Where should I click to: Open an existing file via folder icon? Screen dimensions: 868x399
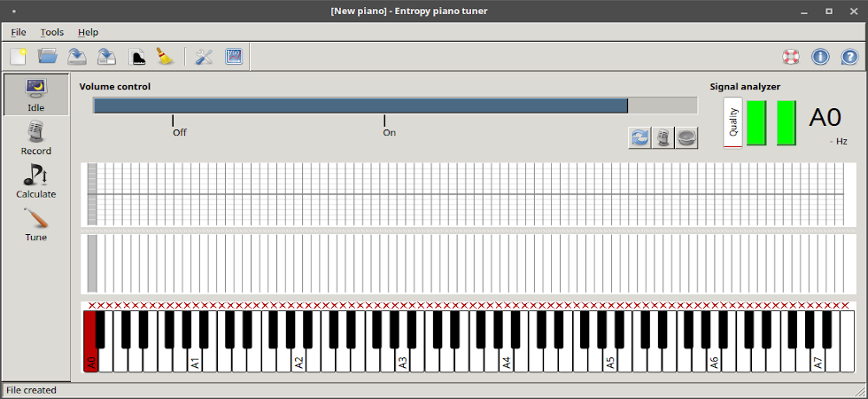(x=48, y=57)
